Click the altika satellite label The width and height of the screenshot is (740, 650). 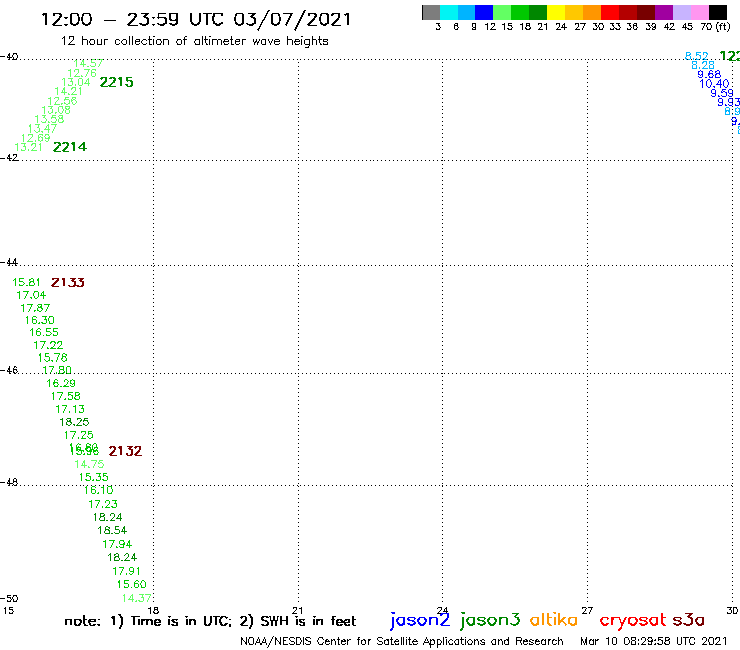tap(554, 620)
